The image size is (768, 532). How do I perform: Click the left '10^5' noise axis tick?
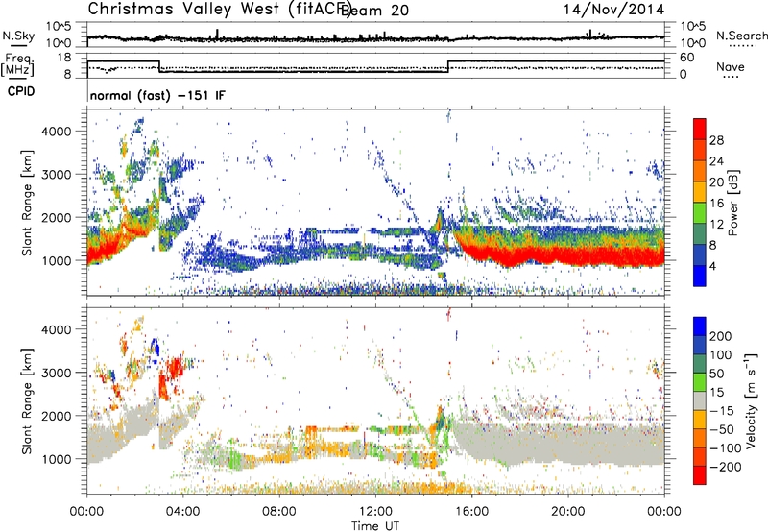click(59, 26)
